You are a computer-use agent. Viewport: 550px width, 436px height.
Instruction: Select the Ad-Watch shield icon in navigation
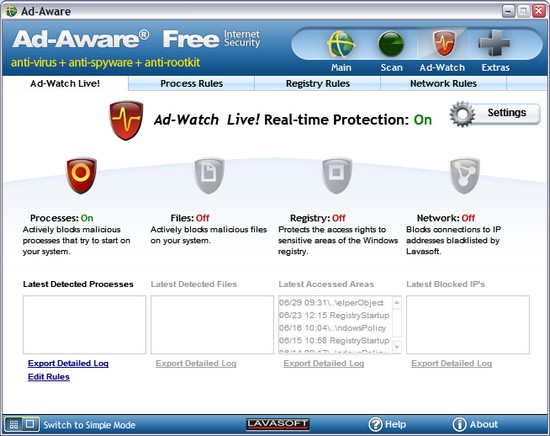(x=444, y=43)
